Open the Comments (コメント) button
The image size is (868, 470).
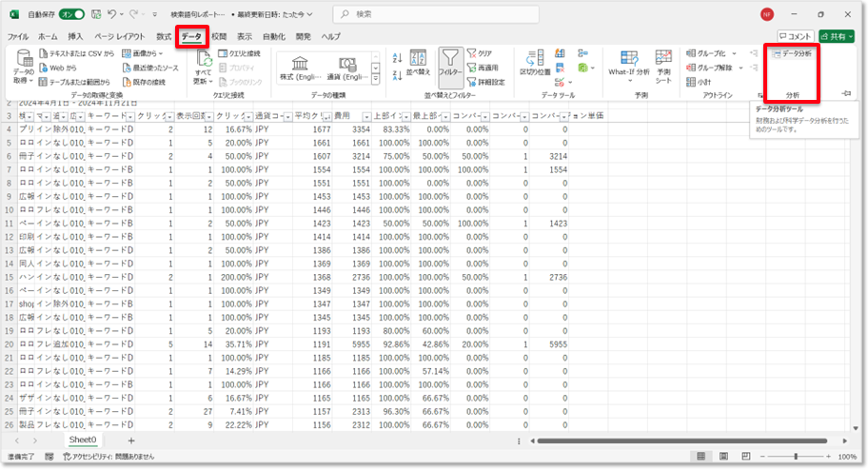[x=794, y=36]
